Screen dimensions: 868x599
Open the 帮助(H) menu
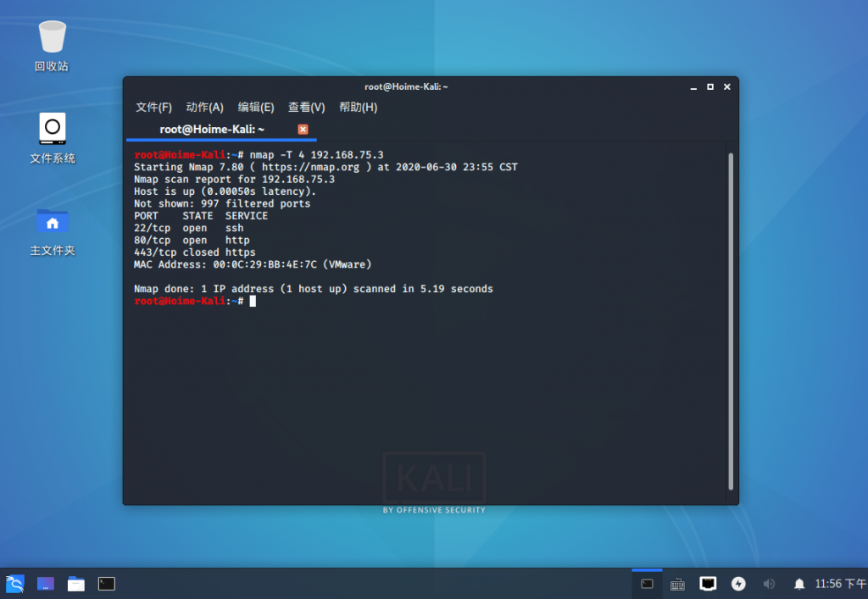[359, 108]
